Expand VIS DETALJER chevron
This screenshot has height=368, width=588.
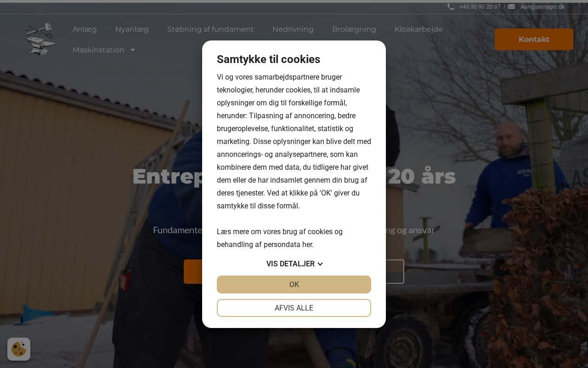point(320,264)
